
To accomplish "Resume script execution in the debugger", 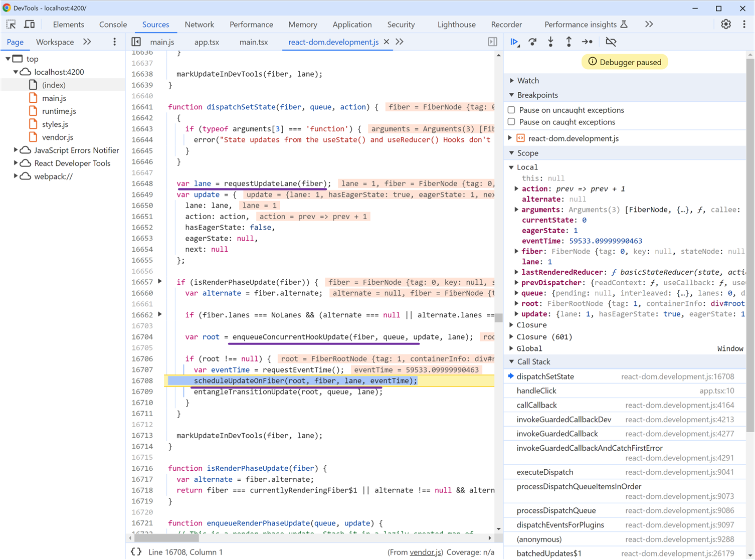I will 514,42.
